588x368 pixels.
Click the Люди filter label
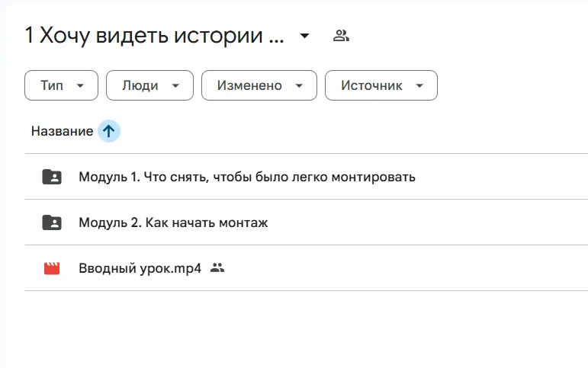click(140, 86)
